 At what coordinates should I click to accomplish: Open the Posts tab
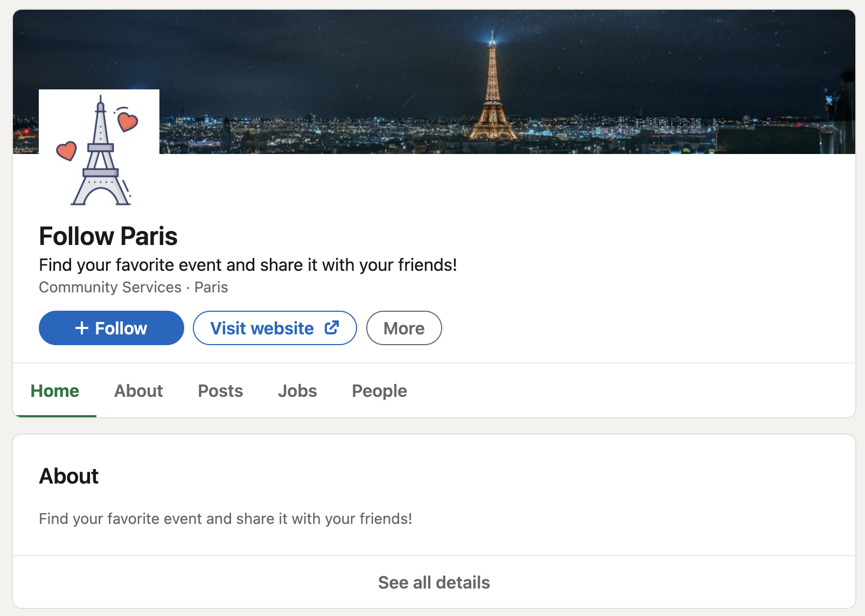[220, 391]
